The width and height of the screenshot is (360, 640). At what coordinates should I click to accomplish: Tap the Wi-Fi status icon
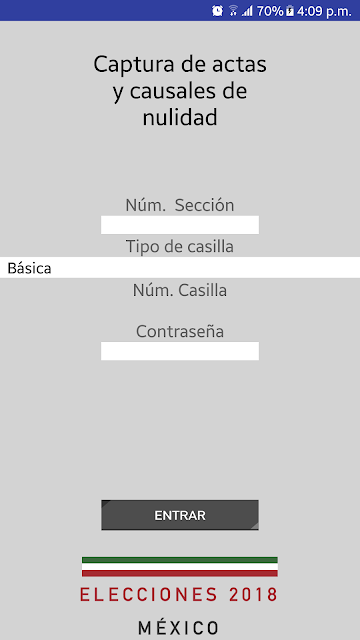233,11
